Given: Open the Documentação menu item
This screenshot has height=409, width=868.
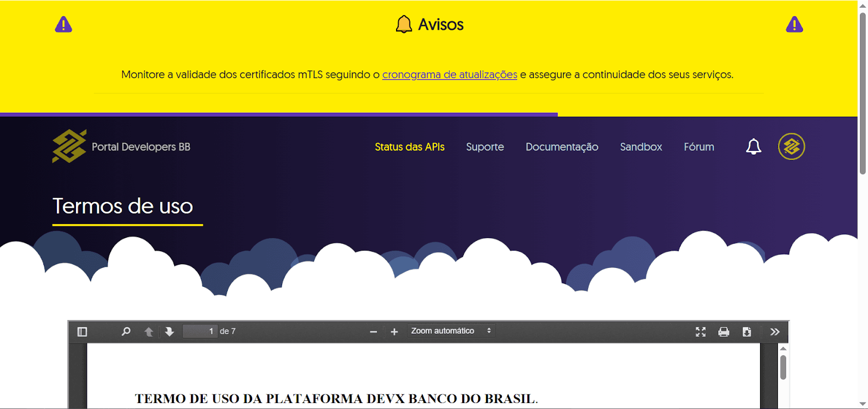Looking at the screenshot, I should pos(562,147).
